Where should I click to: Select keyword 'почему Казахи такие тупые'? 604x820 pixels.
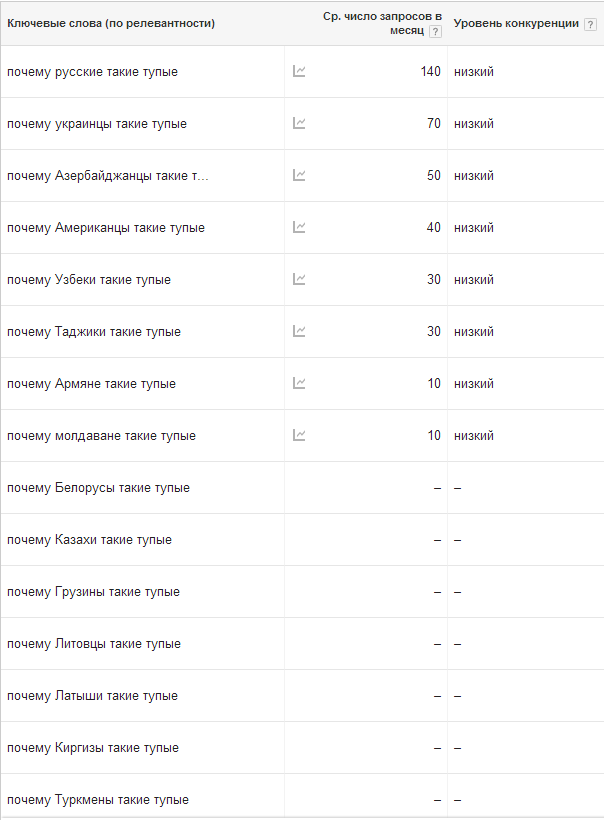(x=89, y=540)
